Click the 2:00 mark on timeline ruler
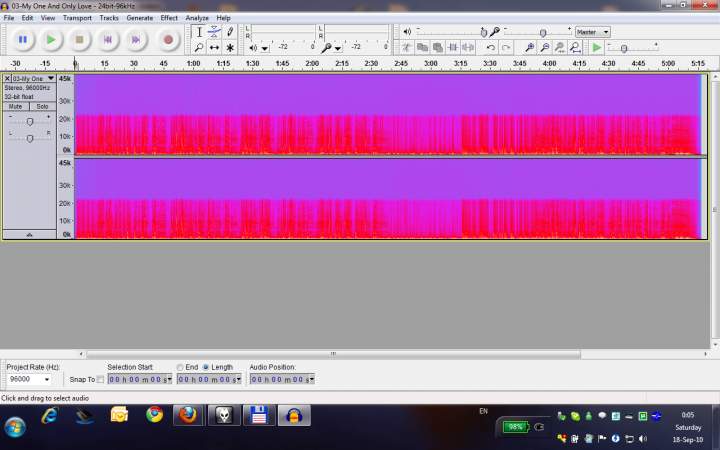The image size is (720, 450). coord(312,63)
